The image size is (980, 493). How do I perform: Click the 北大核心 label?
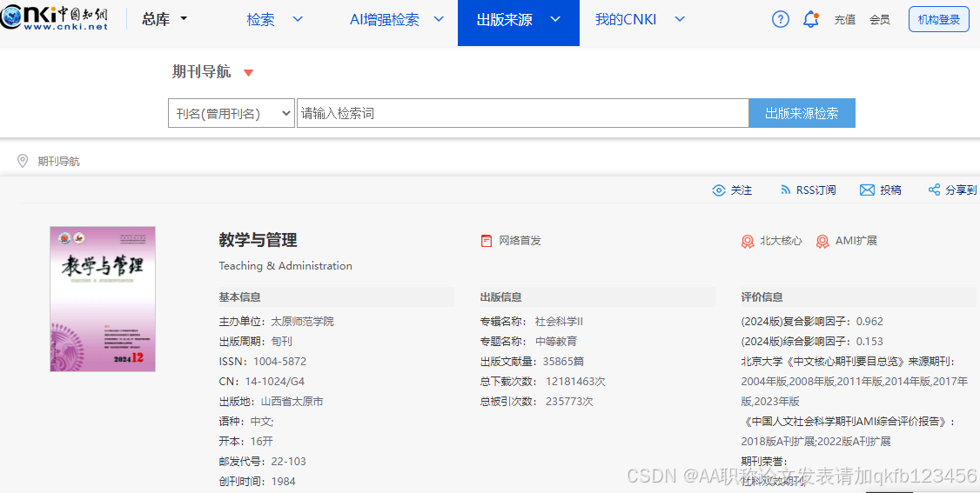(x=781, y=240)
